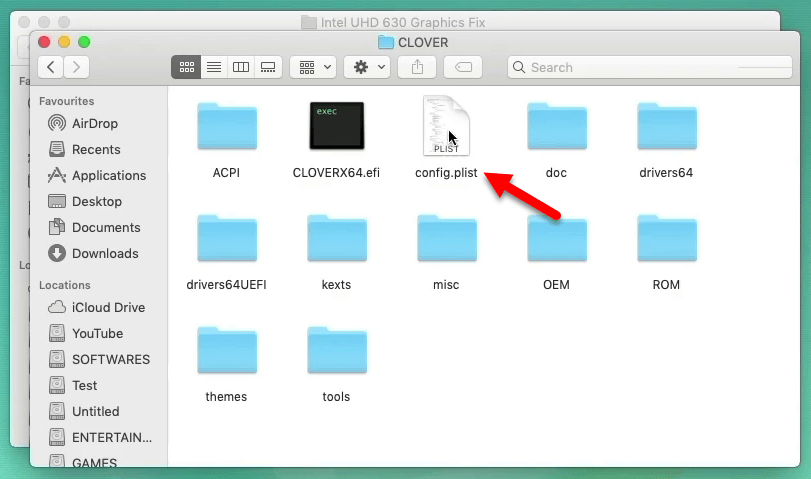
Task: Click the config.plist file name label
Action: (446, 173)
